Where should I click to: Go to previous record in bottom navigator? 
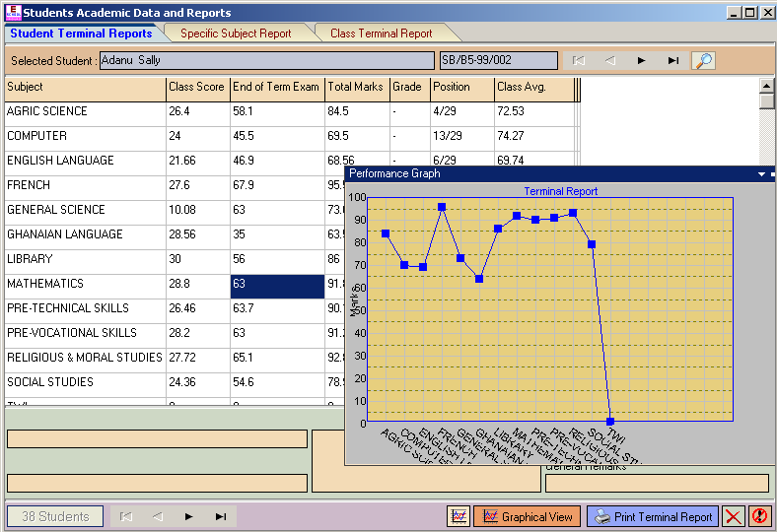pos(158,516)
